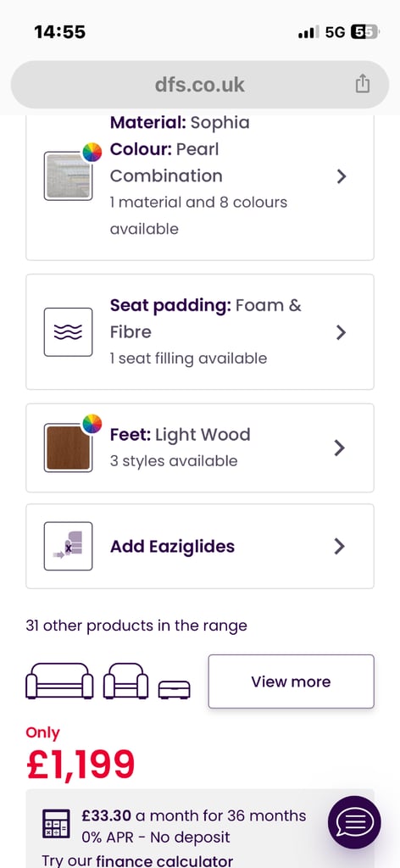Tap the armchair outline icon
The width and height of the screenshot is (400, 868).
[126, 681]
